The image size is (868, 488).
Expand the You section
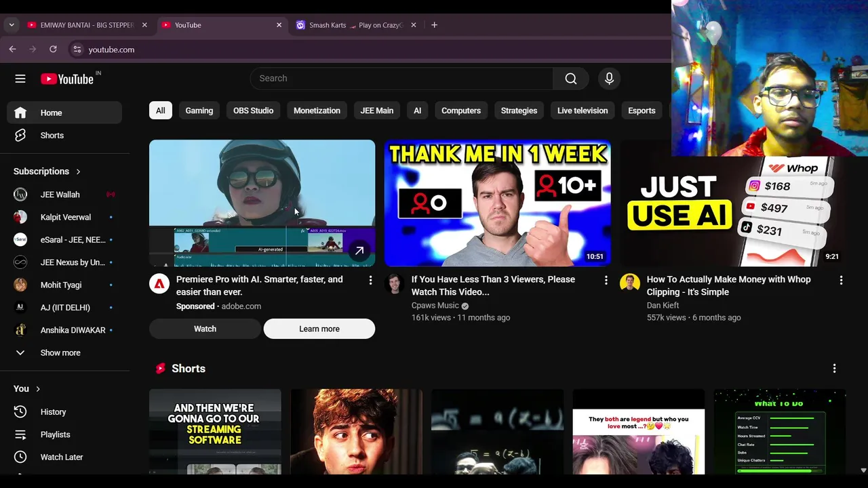tap(27, 388)
